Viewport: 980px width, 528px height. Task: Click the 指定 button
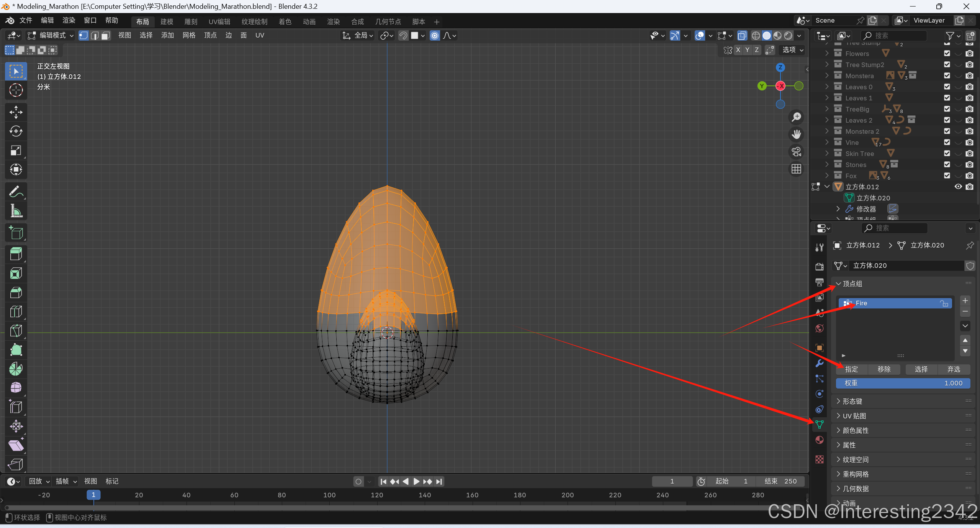pos(851,369)
